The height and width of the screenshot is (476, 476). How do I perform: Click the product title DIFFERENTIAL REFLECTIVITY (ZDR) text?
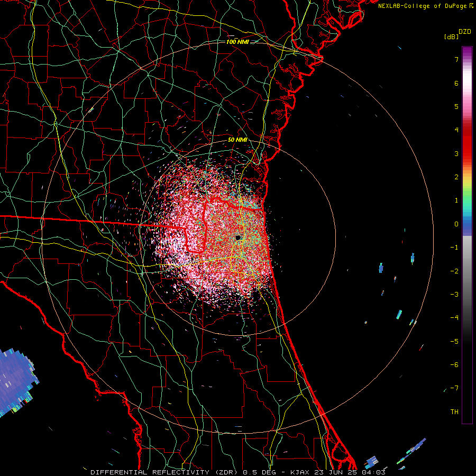coord(165,472)
